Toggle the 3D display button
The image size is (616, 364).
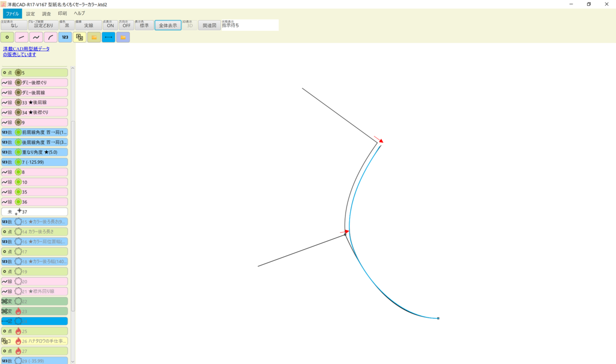point(189,25)
